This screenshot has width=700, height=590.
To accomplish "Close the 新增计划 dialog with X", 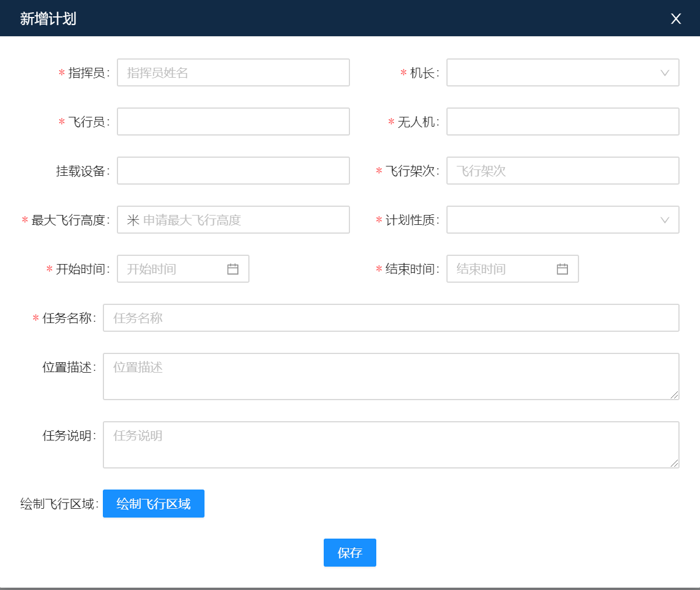I will click(x=676, y=19).
